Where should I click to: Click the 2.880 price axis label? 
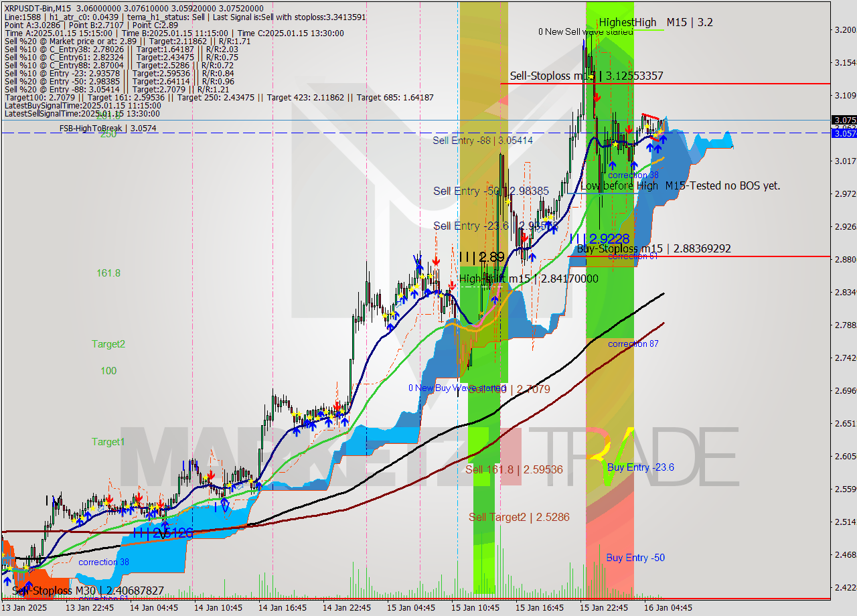tap(844, 259)
